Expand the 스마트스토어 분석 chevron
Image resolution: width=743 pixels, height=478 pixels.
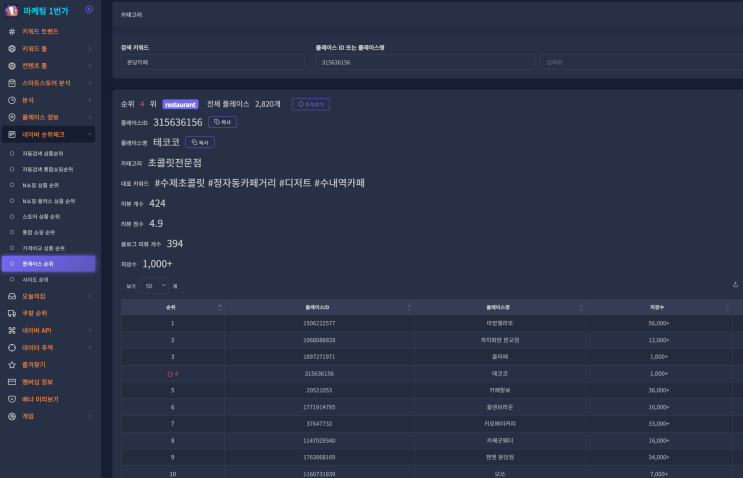90,83
